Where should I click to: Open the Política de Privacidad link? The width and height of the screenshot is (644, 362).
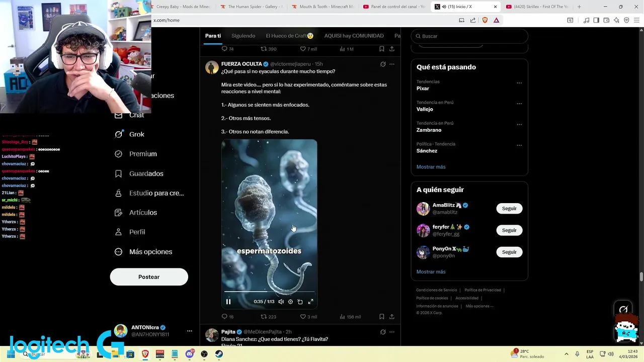click(x=482, y=290)
